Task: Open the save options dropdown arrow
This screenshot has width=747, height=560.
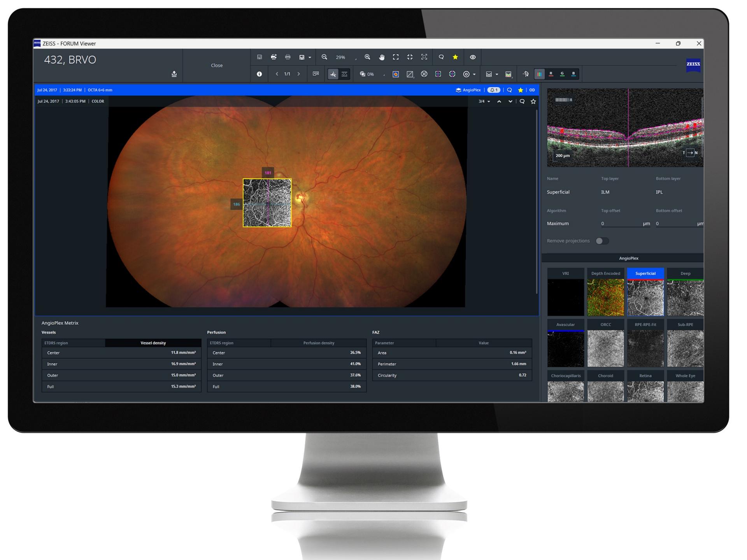Action: (310, 58)
